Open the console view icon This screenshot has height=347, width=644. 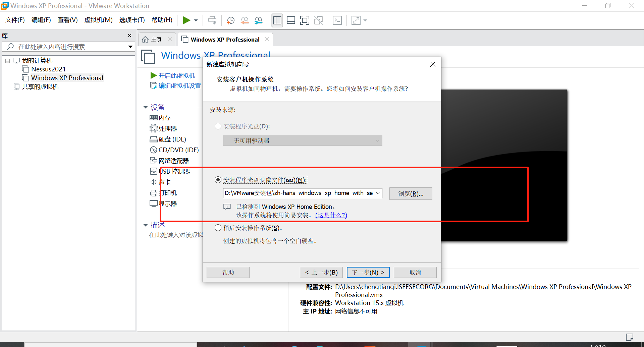point(337,20)
